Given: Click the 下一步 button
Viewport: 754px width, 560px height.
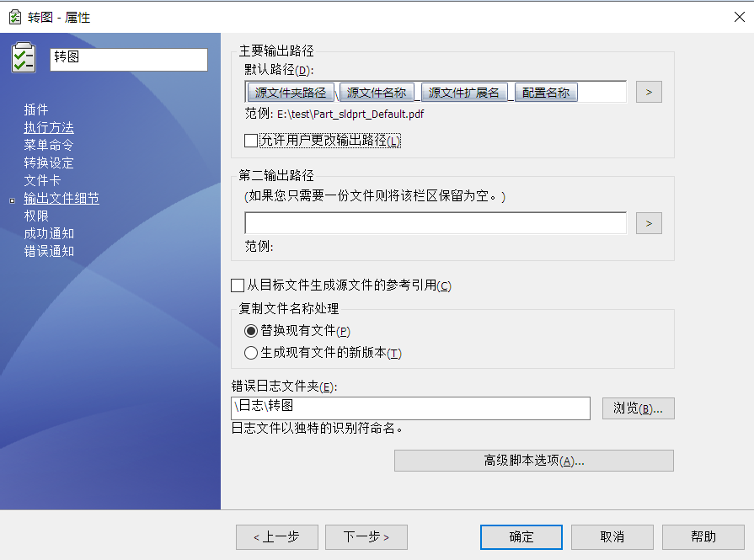Looking at the screenshot, I should pyautogui.click(x=366, y=537).
